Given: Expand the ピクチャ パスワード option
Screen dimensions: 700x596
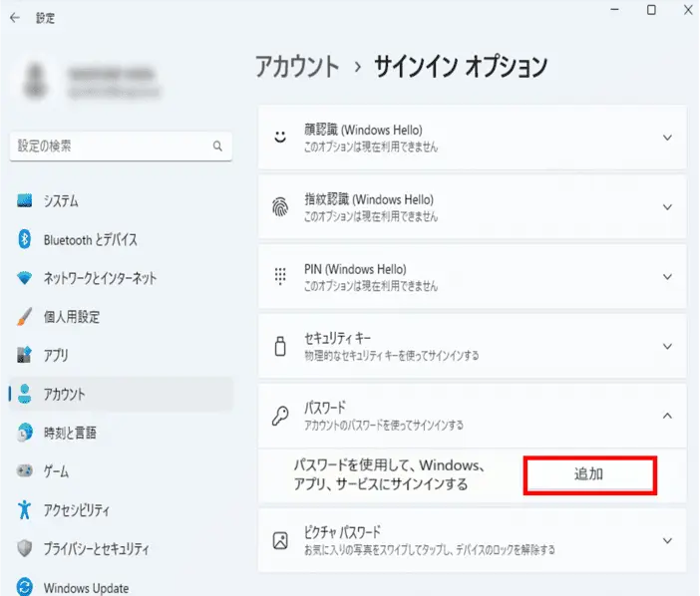Looking at the screenshot, I should [x=667, y=540].
